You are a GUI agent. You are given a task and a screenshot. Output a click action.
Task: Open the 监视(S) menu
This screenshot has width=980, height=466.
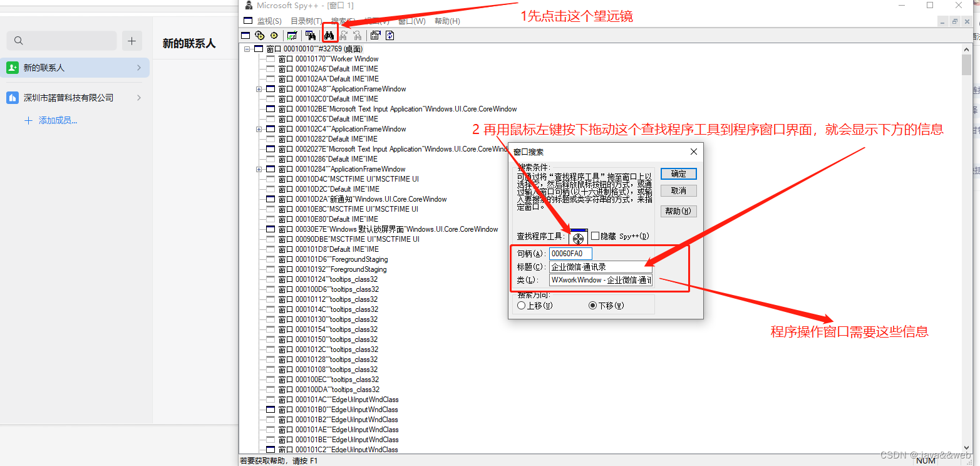pyautogui.click(x=269, y=21)
